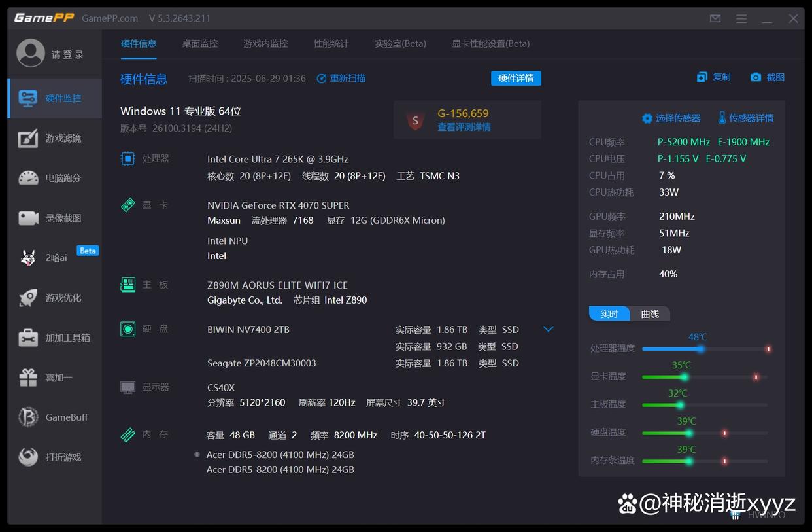Open the 游戏优化 rocket icon
Image resolution: width=812 pixels, height=532 pixels.
[x=28, y=298]
